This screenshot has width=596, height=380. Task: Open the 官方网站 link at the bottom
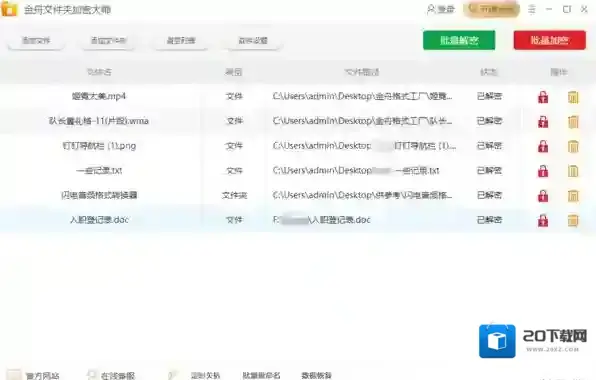click(x=33, y=375)
